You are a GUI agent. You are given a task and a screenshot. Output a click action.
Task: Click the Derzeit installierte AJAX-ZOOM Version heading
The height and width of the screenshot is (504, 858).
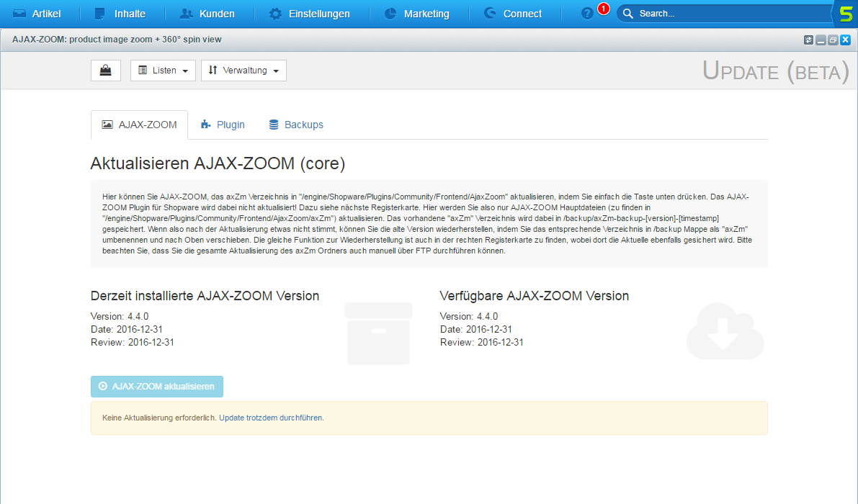205,296
